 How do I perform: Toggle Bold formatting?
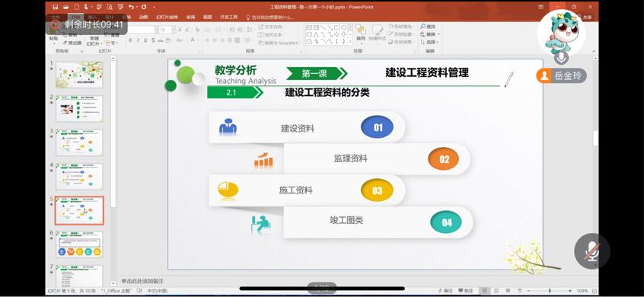pyautogui.click(x=130, y=40)
